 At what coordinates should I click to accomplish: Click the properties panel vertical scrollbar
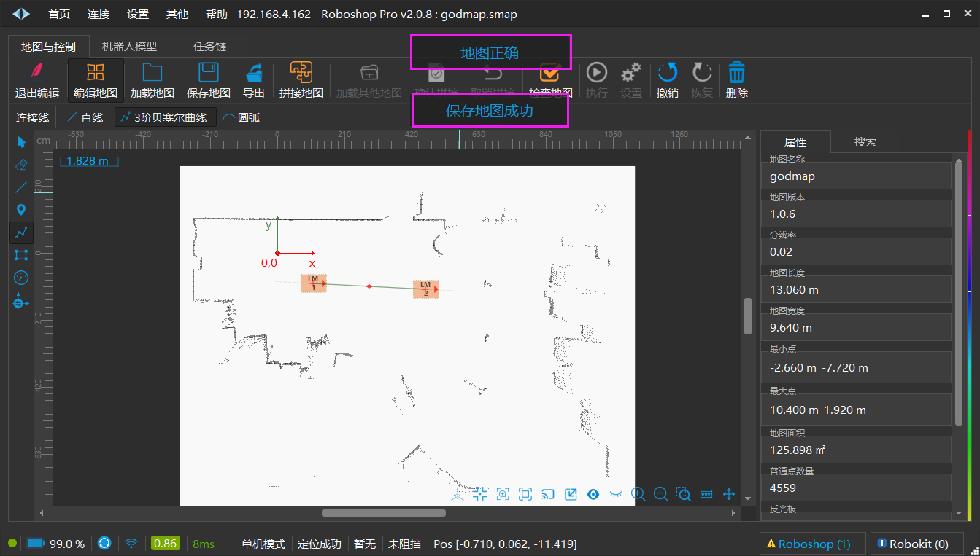pos(959,294)
